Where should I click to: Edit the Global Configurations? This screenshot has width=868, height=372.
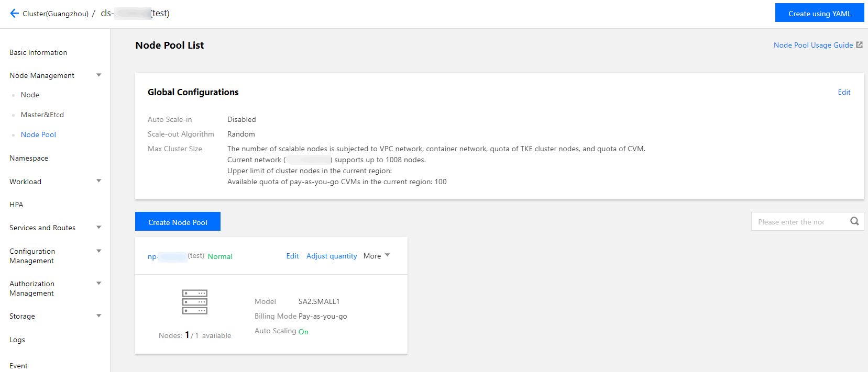click(x=844, y=92)
